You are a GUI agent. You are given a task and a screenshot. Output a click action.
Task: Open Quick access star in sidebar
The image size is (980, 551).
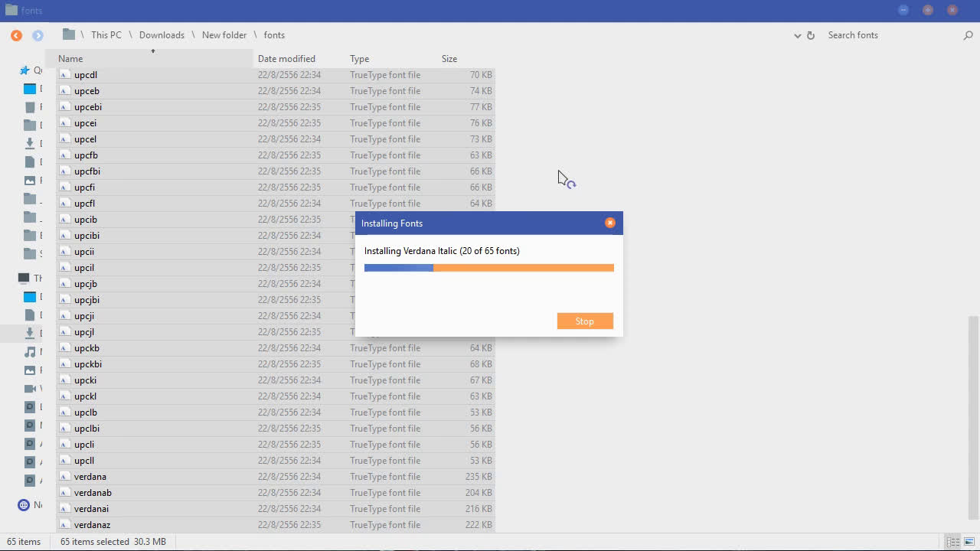coord(24,70)
